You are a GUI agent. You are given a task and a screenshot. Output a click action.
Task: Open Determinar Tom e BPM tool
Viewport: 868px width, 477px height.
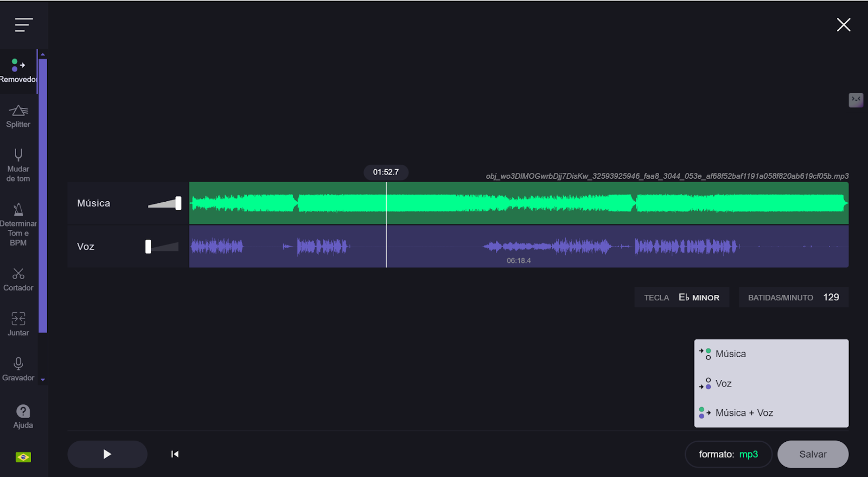coord(18,224)
